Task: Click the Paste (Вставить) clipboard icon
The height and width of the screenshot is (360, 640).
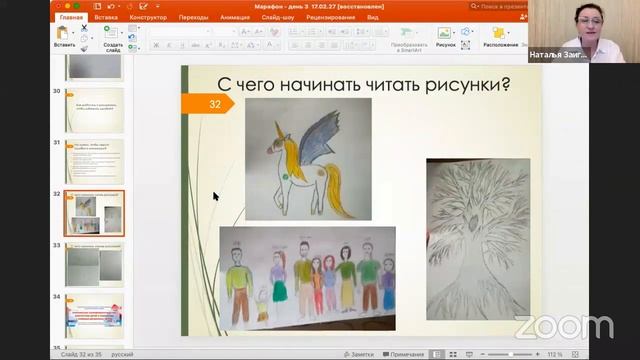Action: click(x=62, y=33)
